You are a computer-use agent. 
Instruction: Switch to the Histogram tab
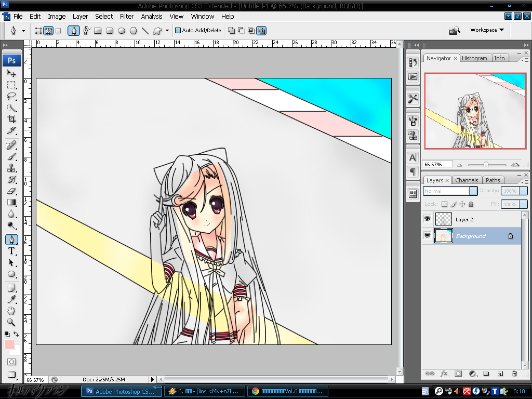(x=474, y=58)
